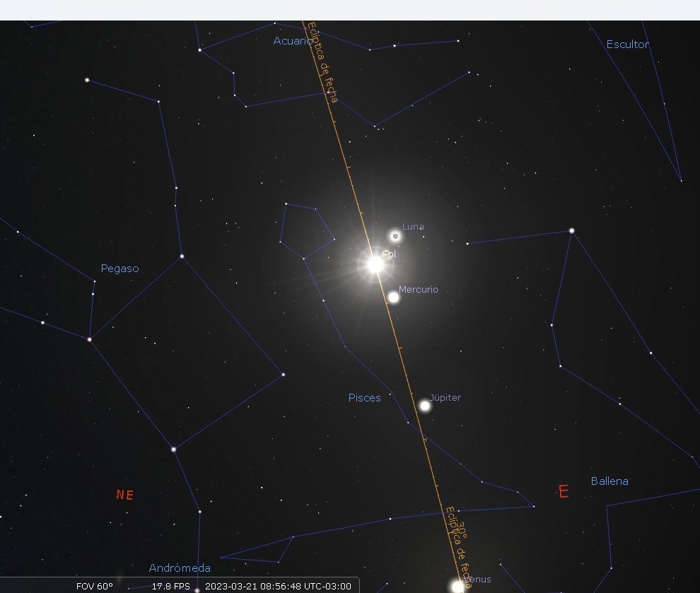Select the orange star at upper left
The image size is (700, 593).
[87, 81]
